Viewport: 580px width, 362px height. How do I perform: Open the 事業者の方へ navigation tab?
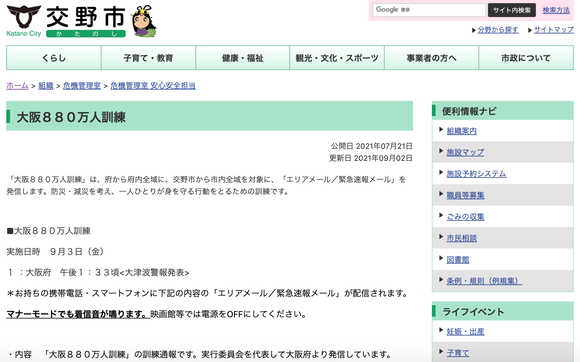(432, 58)
